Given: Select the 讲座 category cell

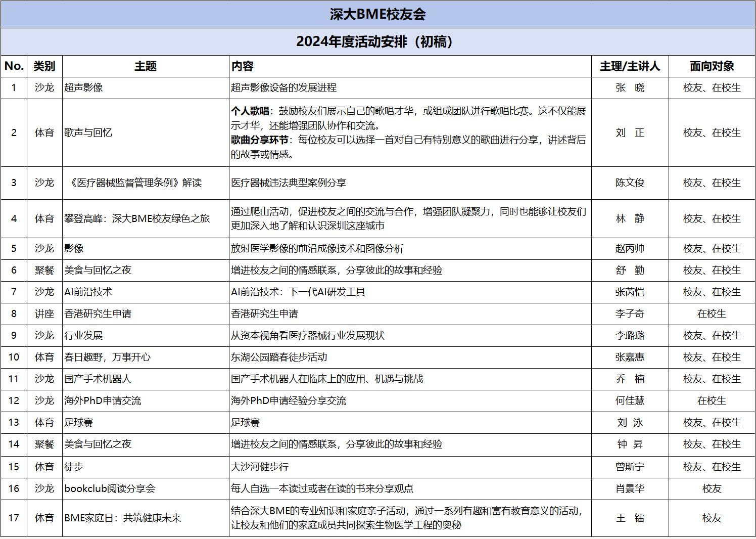Looking at the screenshot, I should coord(44,313).
